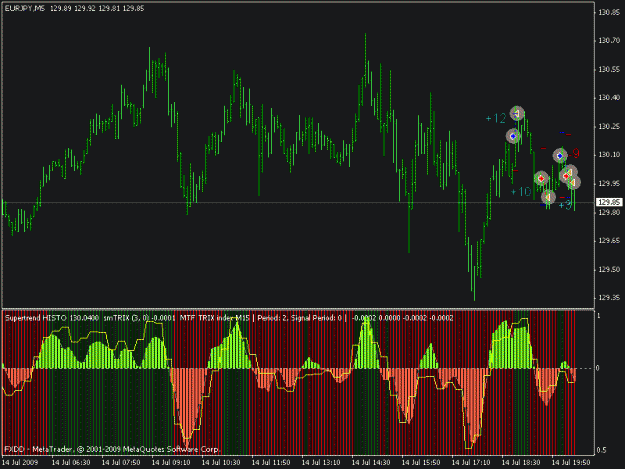Click the 129.95 price scale label

pos(609,183)
